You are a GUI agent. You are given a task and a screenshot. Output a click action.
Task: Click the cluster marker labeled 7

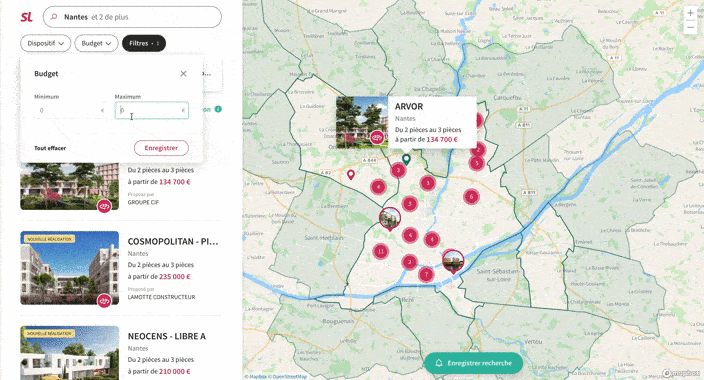[x=426, y=274]
